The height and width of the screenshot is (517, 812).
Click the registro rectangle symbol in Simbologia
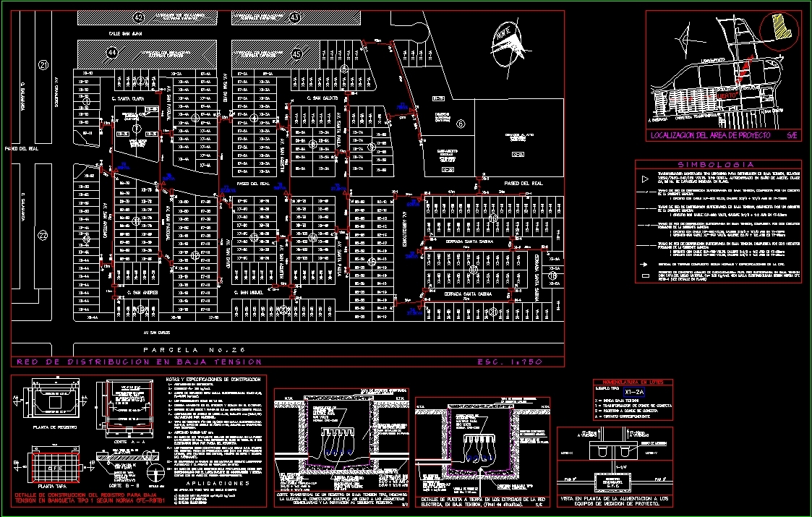pos(645,276)
